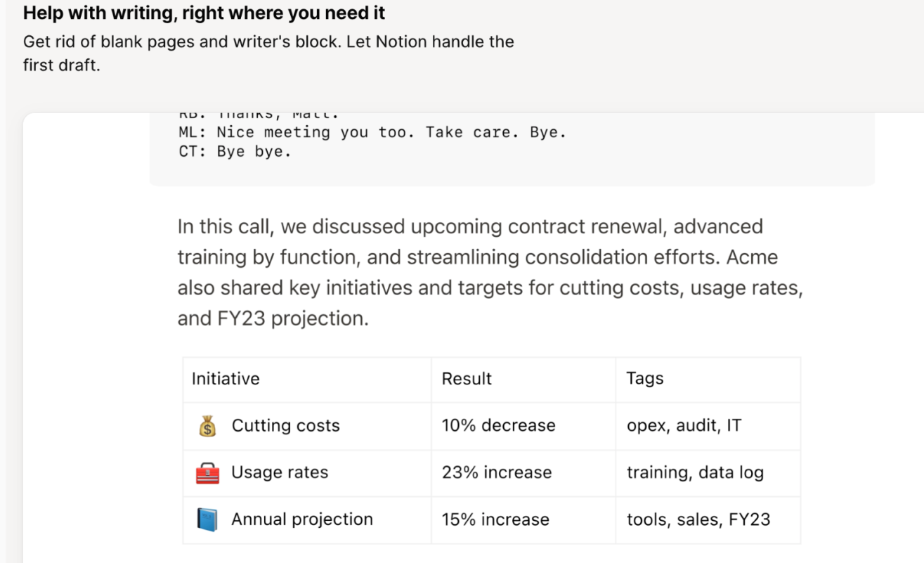
Task: Click the "Usage rates" table cell text
Action: pyautogui.click(x=280, y=473)
